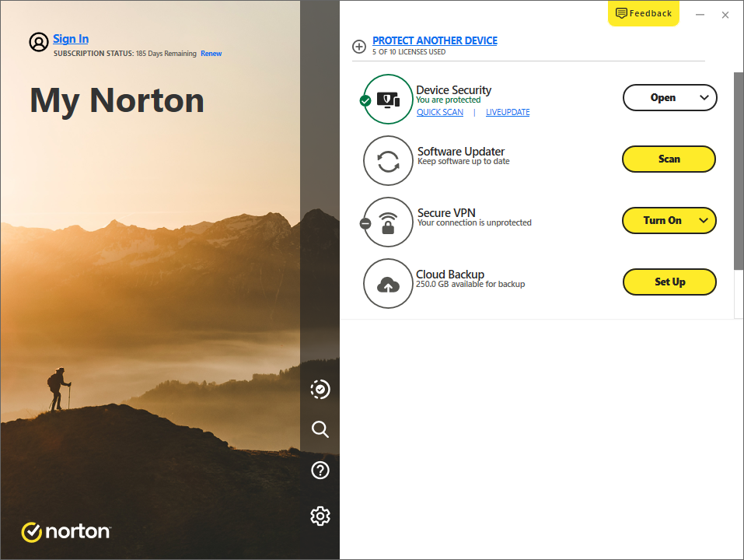
Task: Click the Software Updater refresh icon
Action: pyautogui.click(x=388, y=160)
